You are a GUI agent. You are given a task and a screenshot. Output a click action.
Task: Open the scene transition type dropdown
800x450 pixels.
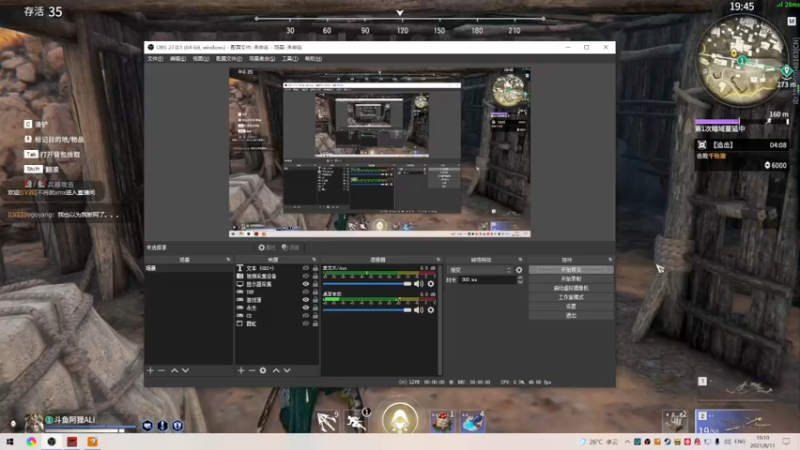(480, 270)
